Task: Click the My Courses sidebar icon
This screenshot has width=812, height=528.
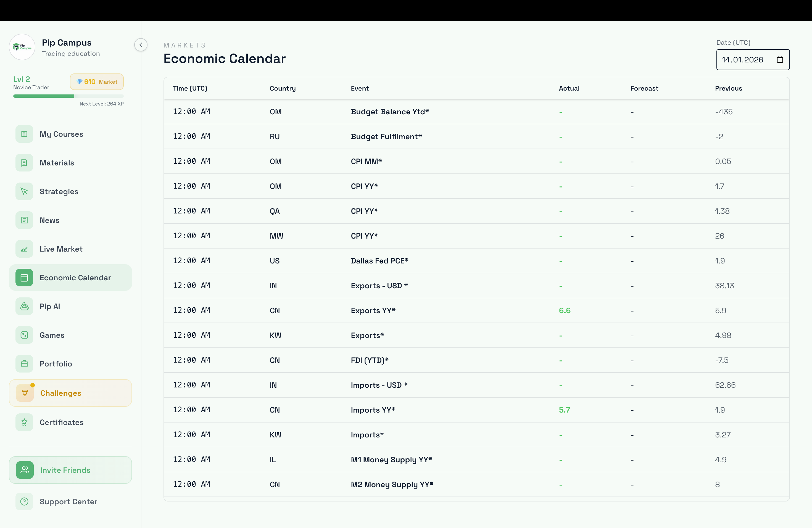Action: [x=24, y=134]
